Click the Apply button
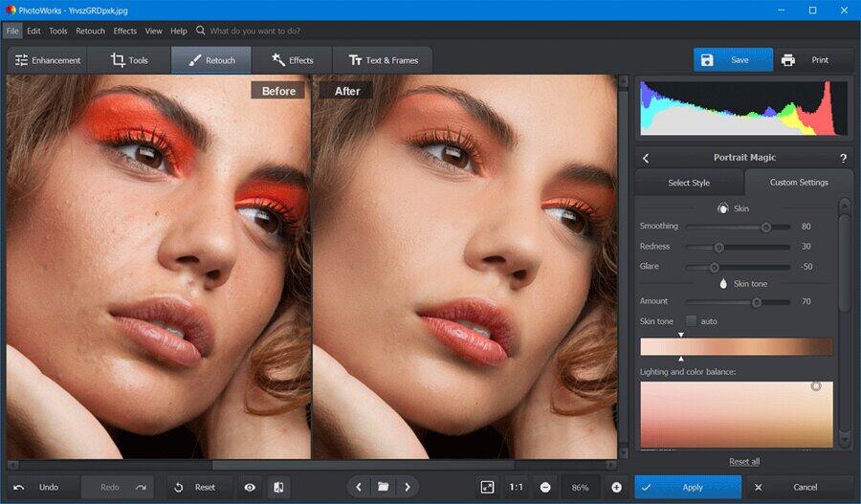Viewport: 861px width, 504px height. [x=687, y=487]
